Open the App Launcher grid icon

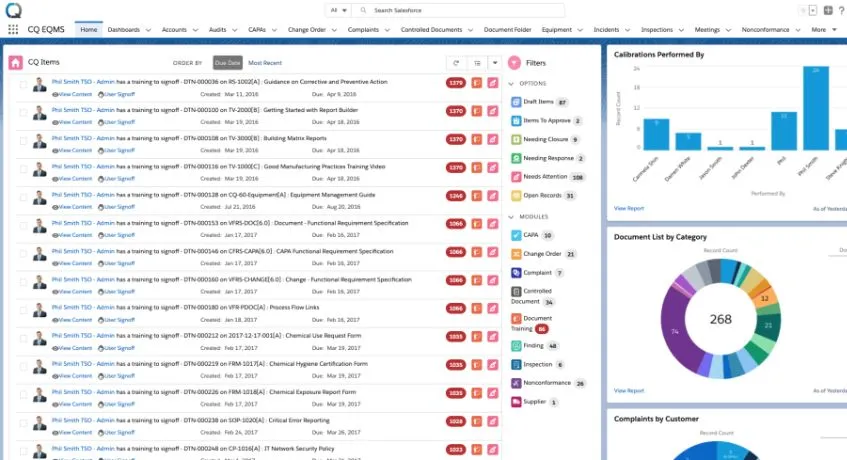point(13,30)
